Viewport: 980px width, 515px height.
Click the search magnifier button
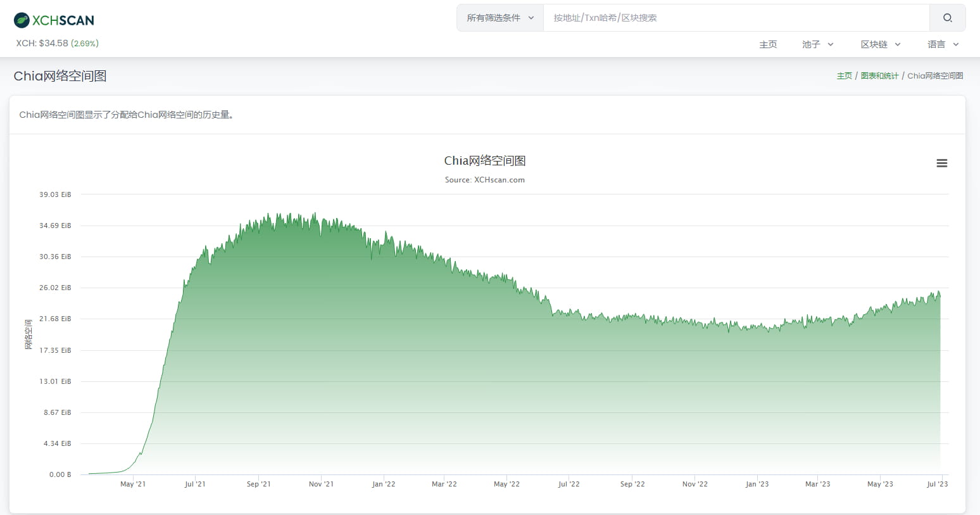pyautogui.click(x=947, y=18)
